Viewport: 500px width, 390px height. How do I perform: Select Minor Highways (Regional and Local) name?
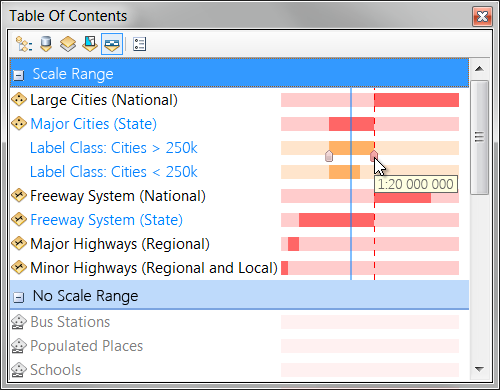click(154, 268)
